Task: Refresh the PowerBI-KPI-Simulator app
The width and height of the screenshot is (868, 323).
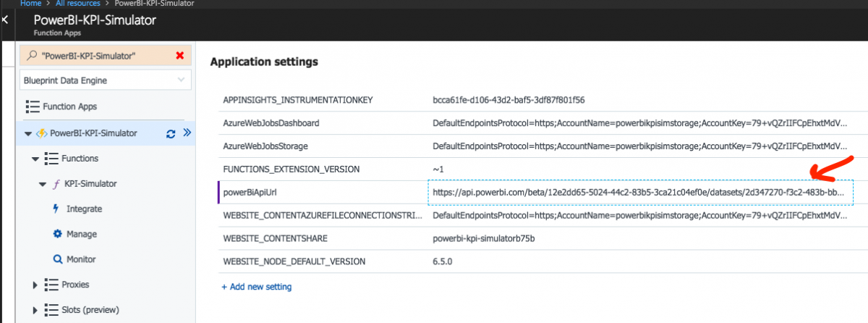Action: click(171, 133)
